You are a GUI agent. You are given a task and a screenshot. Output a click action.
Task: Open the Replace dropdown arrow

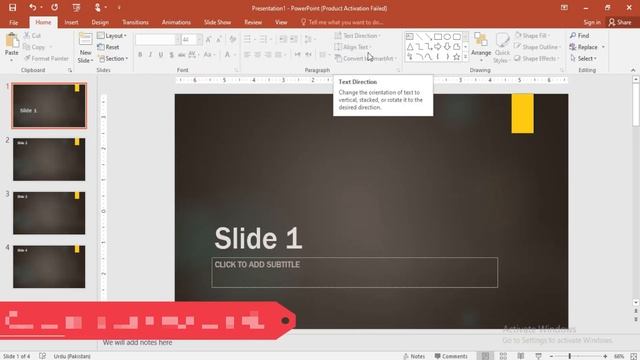click(x=603, y=47)
